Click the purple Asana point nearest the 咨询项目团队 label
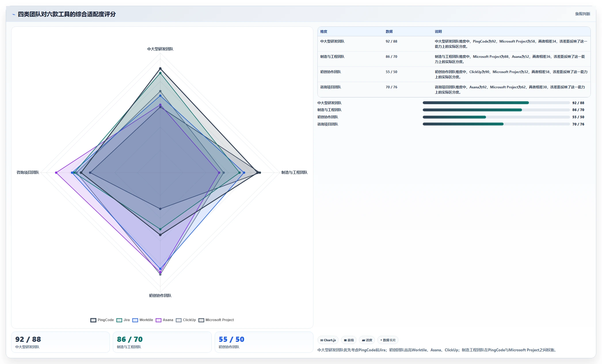Viewport: 602px width, 364px height. tap(56, 173)
